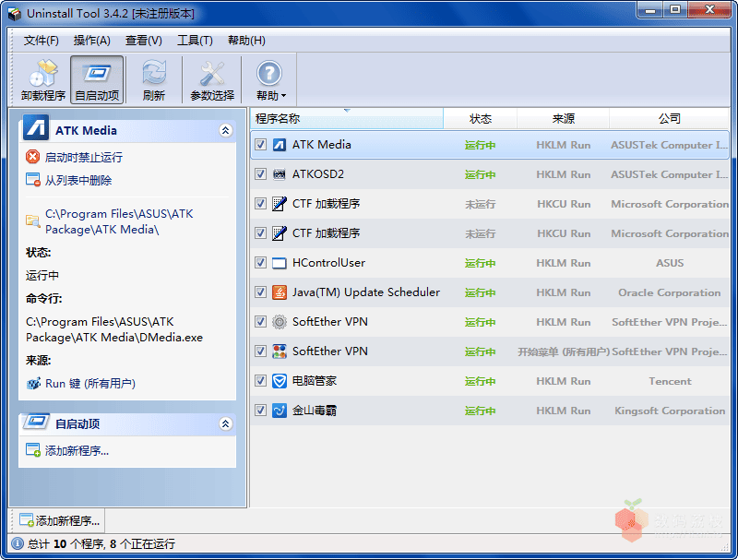
Task: Click the 电脑管家 shield icon
Action: 280,381
